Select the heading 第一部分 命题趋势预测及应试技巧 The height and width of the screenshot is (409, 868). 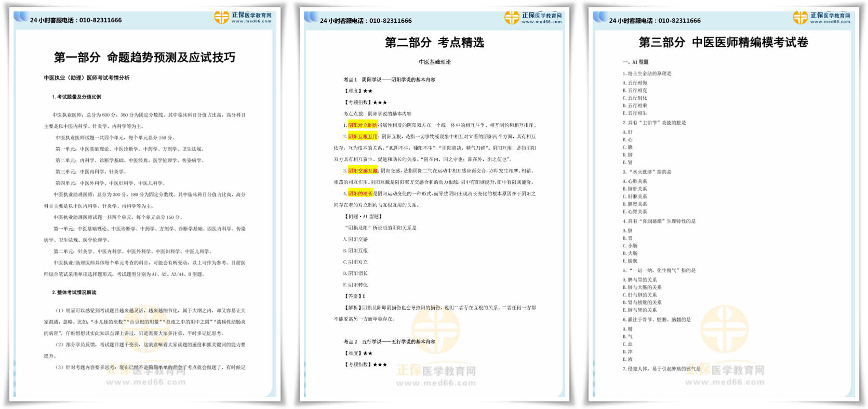tap(144, 57)
